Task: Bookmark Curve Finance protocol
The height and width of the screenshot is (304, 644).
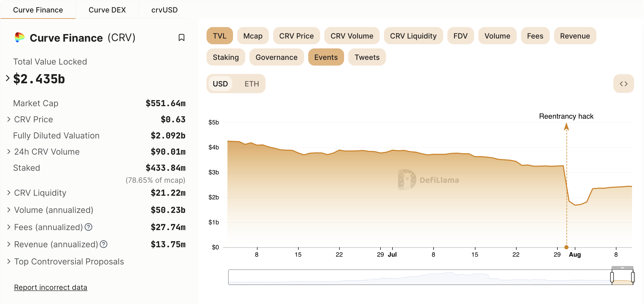Action: click(182, 37)
